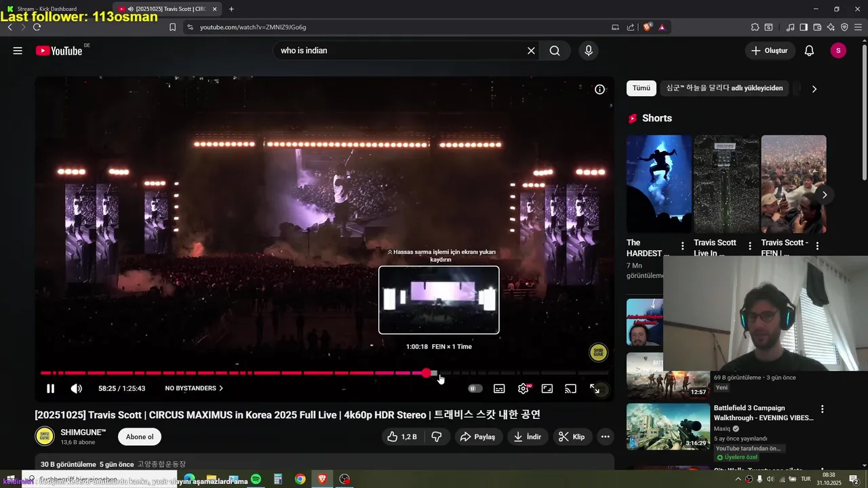Screen dimensions: 868x488
Task: Enter fullscreen mode in the player
Action: 595,388
